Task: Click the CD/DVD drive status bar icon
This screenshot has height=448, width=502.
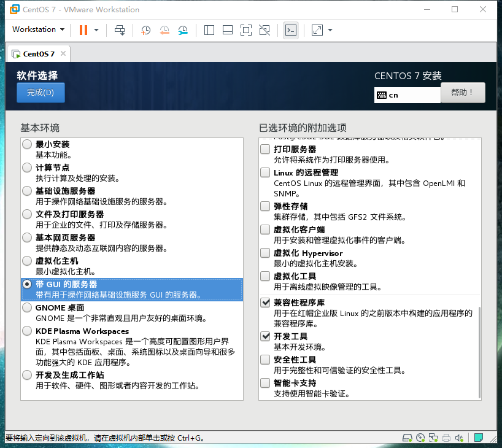Action: tap(420, 438)
